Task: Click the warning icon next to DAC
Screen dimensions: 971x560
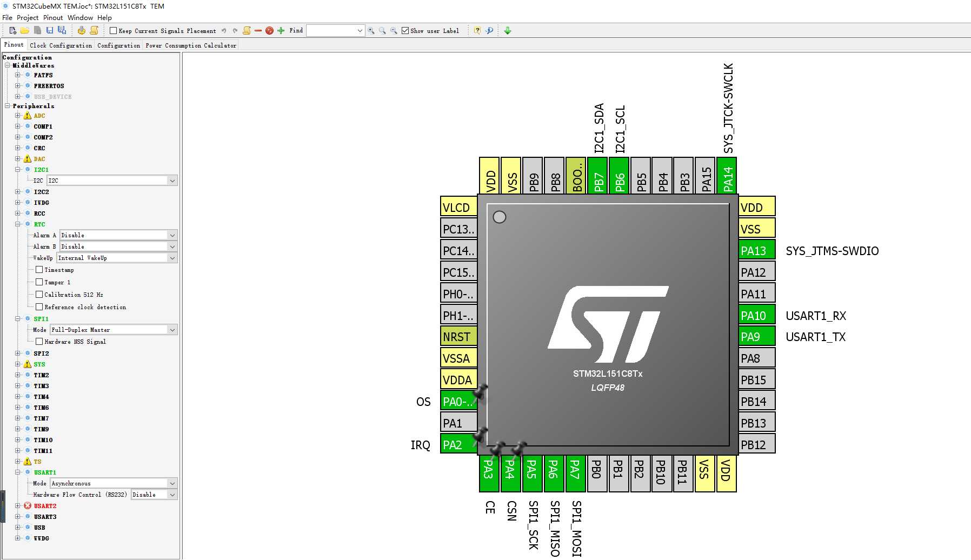Action: pos(28,159)
